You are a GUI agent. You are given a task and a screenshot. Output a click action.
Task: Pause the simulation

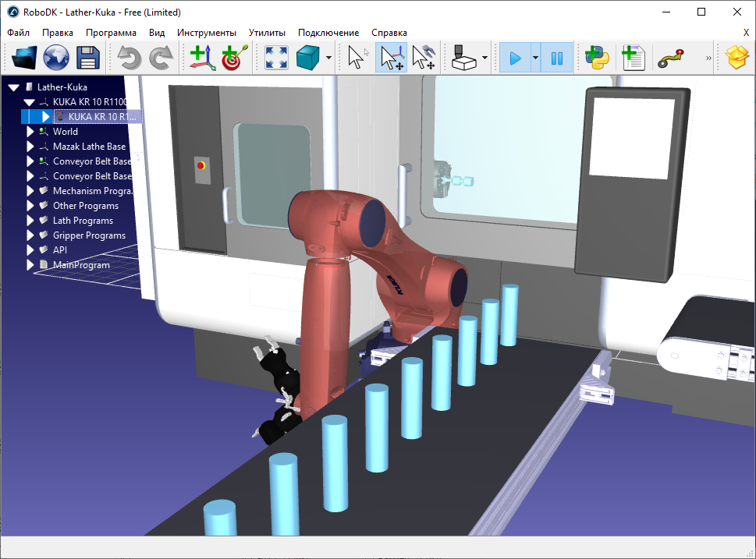coord(557,58)
